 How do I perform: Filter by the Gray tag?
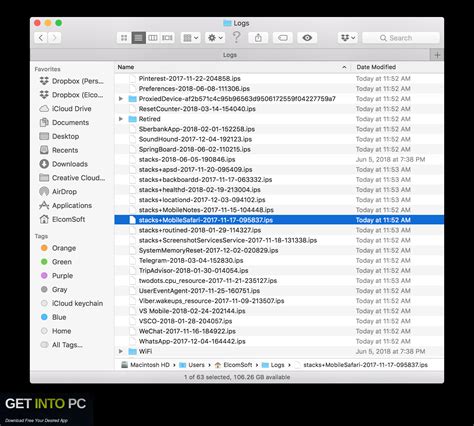(x=54, y=289)
